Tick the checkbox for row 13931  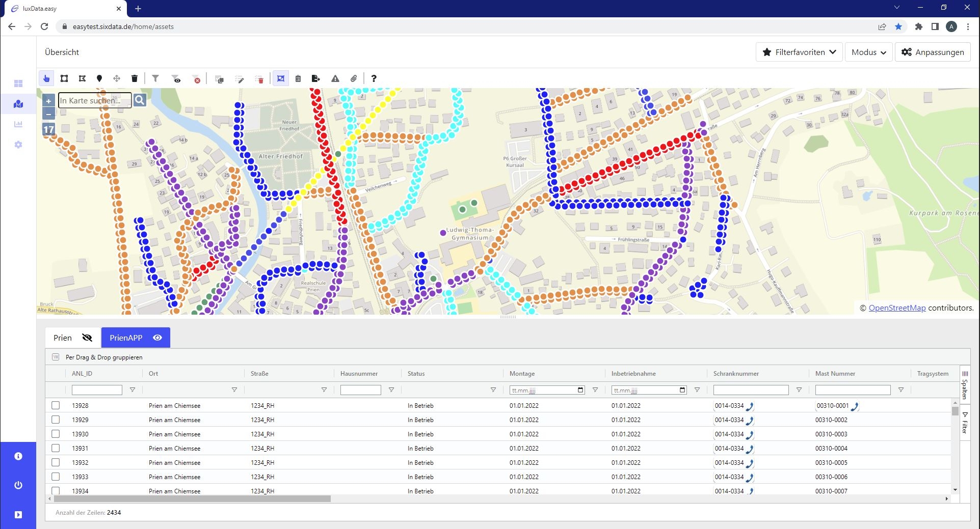(x=56, y=449)
